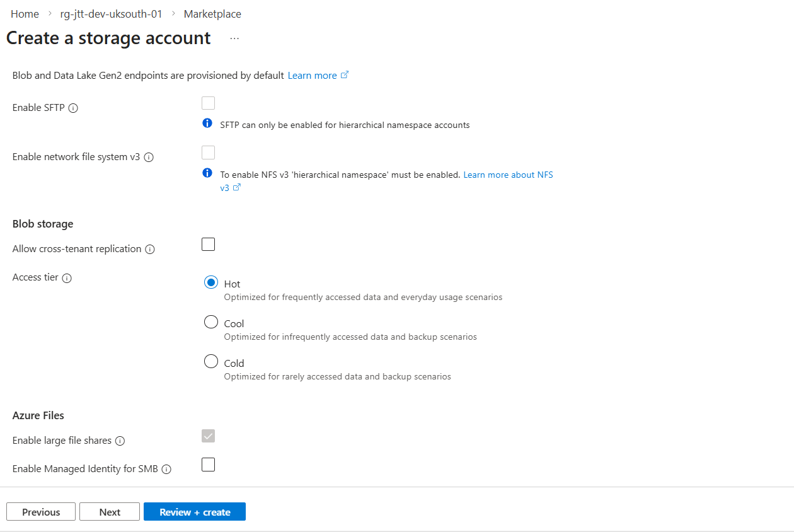Screen dimensions: 794x532
Task: Click the Review + create button
Action: (x=195, y=512)
